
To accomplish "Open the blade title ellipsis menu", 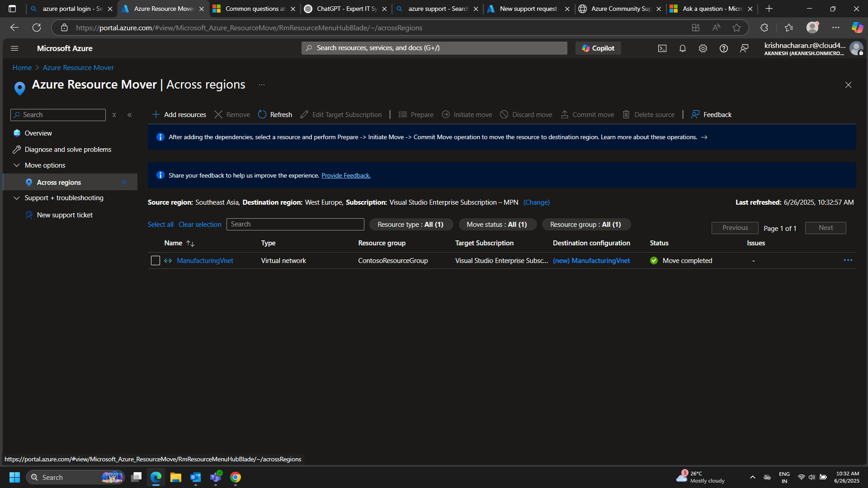I will pos(262,85).
